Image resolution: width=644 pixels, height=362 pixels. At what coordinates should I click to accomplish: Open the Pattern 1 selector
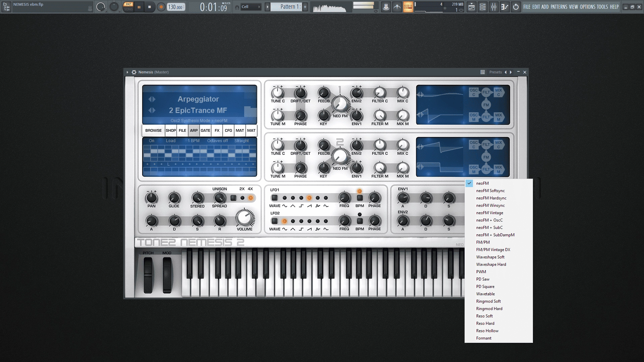287,7
